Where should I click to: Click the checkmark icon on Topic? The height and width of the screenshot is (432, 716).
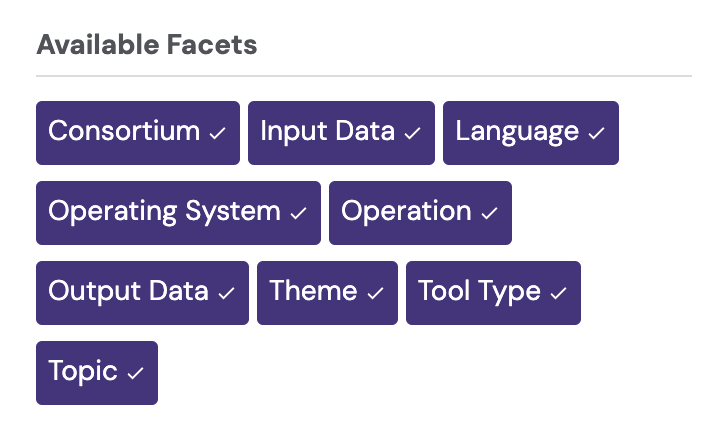(x=136, y=373)
